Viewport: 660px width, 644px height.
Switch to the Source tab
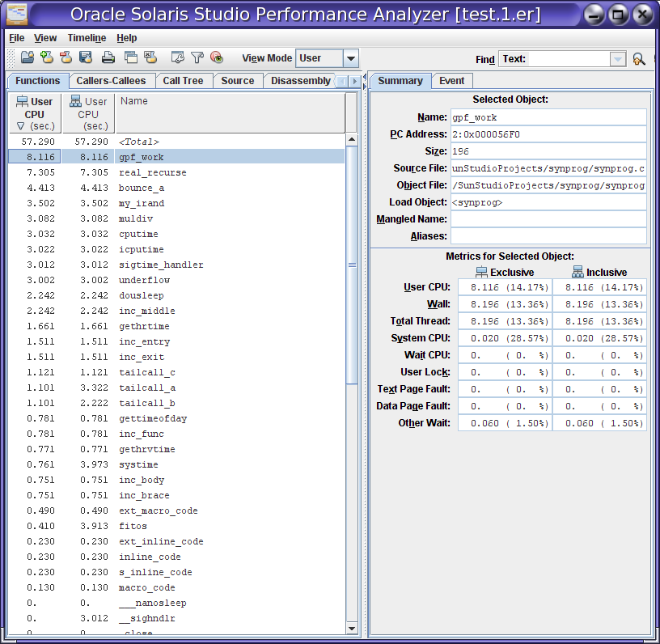click(238, 81)
